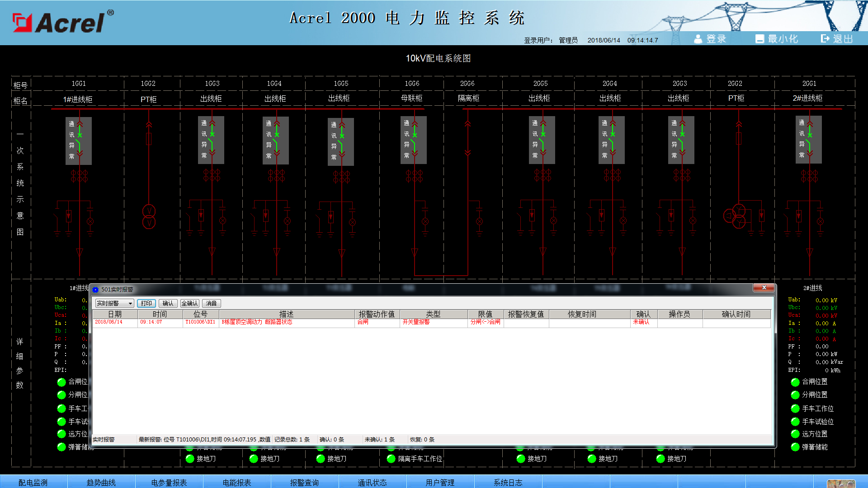Select circuit breaker of 1#进线柜 1GG1
Viewport: 868px width, 488px height.
[x=79, y=141]
